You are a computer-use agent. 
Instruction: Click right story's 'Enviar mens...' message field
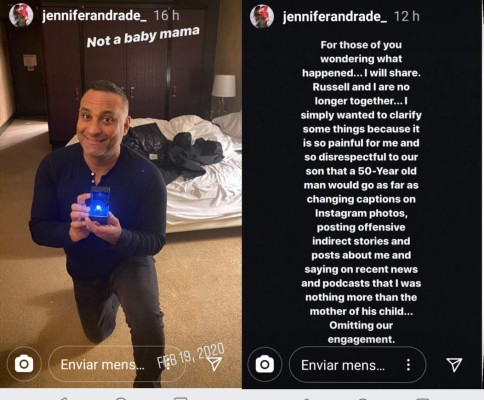coord(357,365)
